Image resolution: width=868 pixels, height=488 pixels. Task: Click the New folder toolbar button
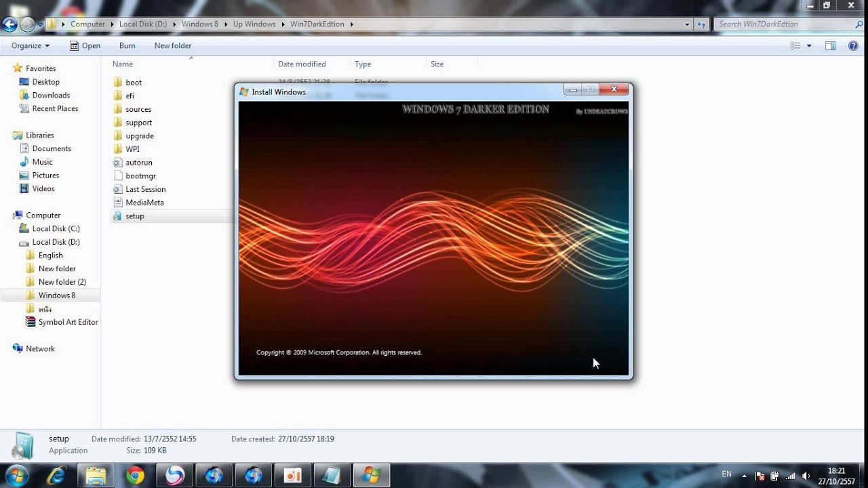[x=172, y=45]
